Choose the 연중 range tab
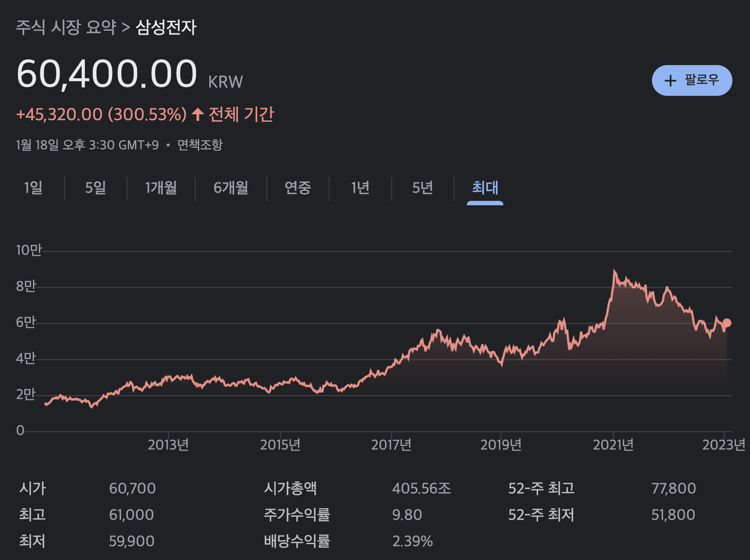This screenshot has width=750, height=560. [298, 188]
